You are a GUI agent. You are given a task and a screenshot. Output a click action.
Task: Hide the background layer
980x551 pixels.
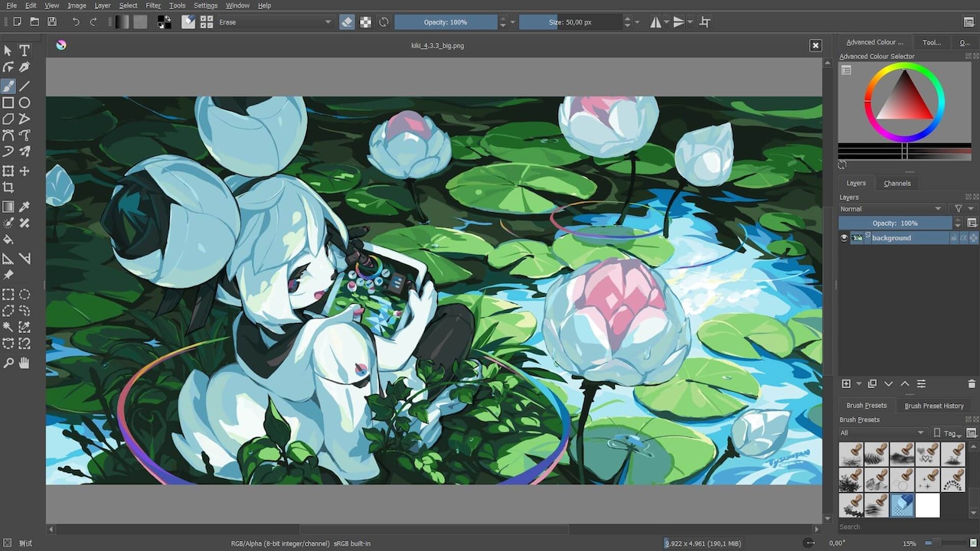[x=844, y=237]
